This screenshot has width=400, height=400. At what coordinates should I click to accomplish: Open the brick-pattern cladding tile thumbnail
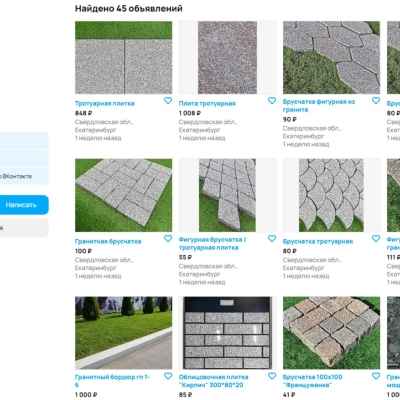[x=228, y=333]
